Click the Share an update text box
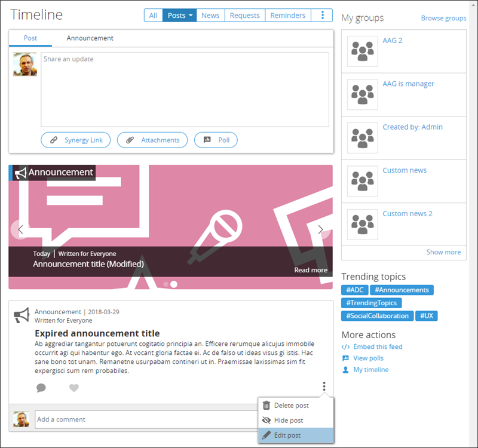The image size is (478, 448). [185, 90]
